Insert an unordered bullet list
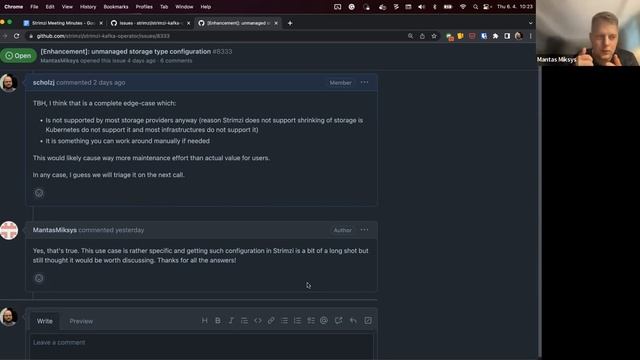 point(284,321)
